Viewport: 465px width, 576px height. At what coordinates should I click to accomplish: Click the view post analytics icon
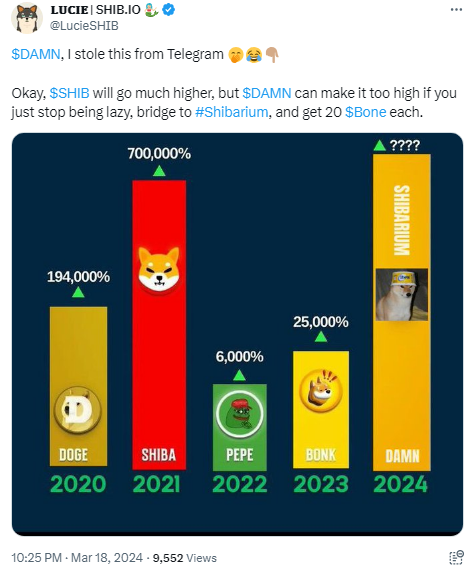(x=456, y=557)
